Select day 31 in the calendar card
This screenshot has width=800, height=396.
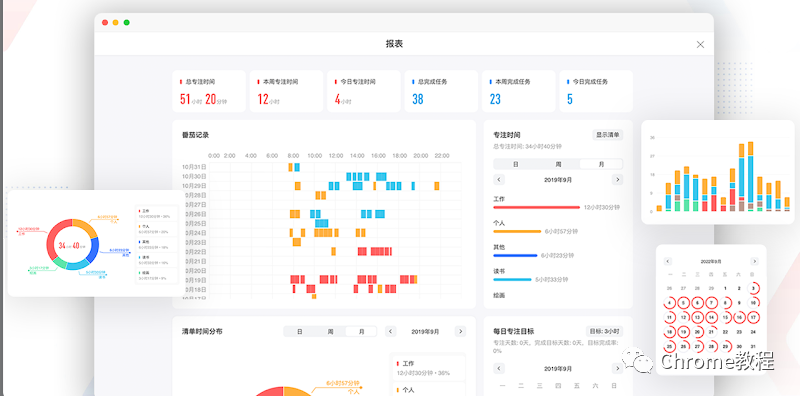coord(753,346)
